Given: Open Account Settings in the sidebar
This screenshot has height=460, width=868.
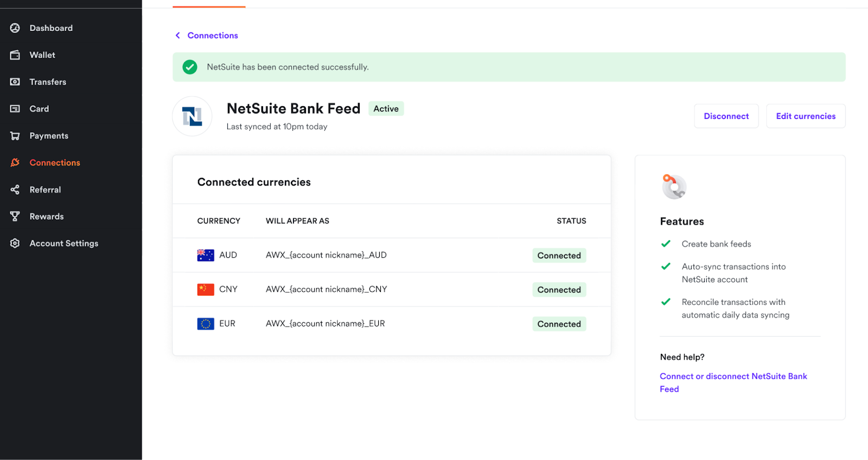Looking at the screenshot, I should point(64,243).
